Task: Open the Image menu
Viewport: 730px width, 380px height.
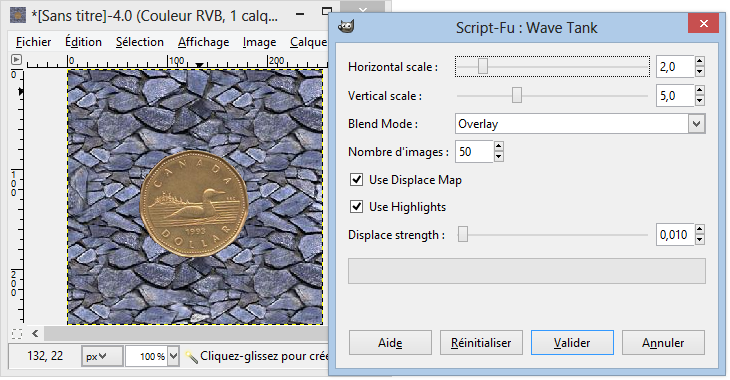Action: click(259, 42)
